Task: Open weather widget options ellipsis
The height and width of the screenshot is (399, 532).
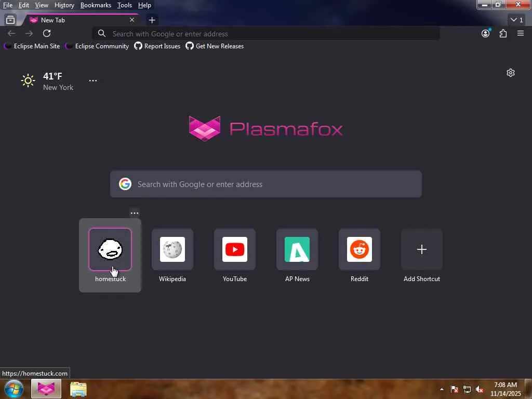Action: coord(92,81)
